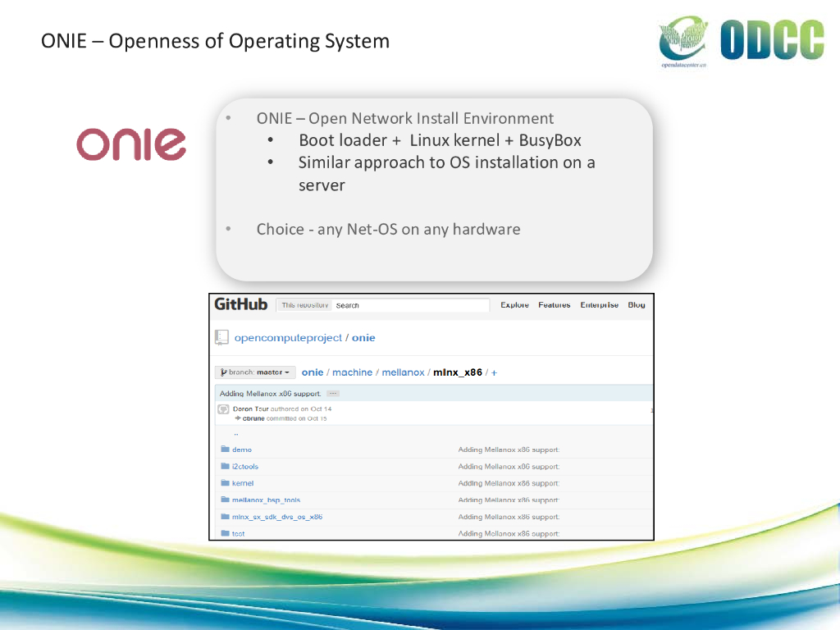Open the Features menu item
840x630 pixels.
[x=554, y=305]
